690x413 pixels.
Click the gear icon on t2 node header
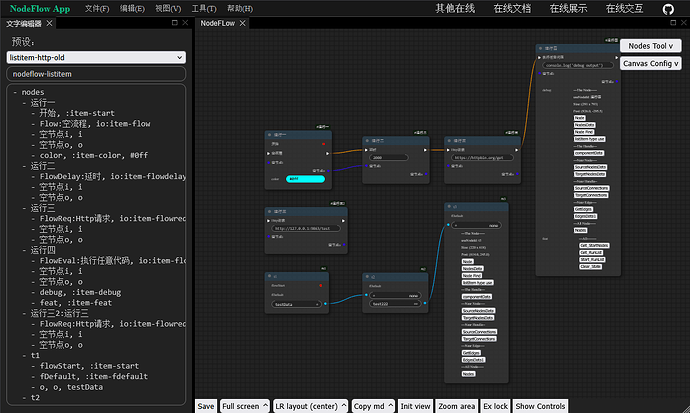click(x=367, y=277)
